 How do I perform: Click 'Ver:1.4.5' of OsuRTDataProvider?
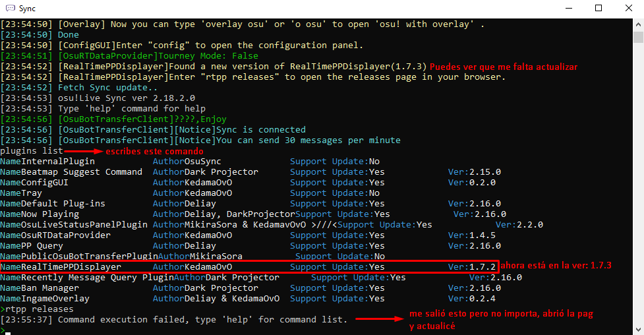[472, 235]
